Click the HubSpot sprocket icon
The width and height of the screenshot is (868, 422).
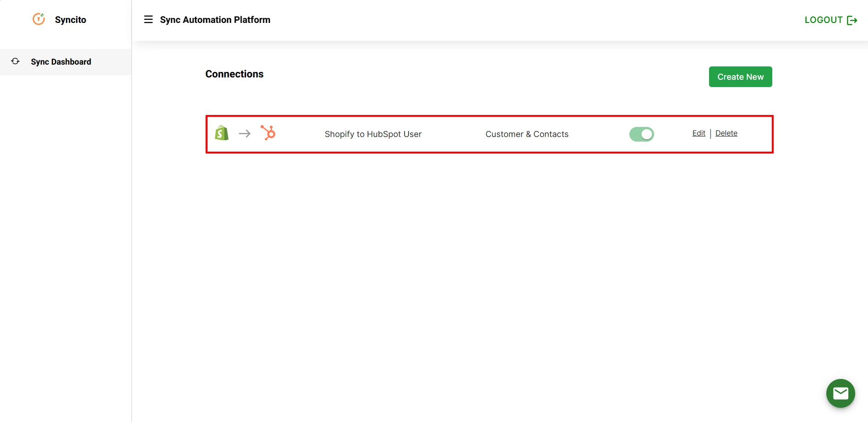[x=268, y=133]
